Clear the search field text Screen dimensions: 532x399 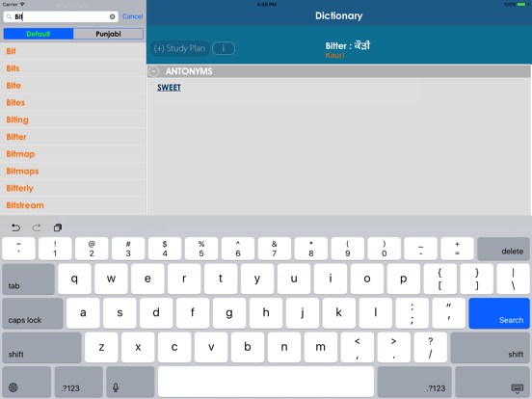click(113, 16)
